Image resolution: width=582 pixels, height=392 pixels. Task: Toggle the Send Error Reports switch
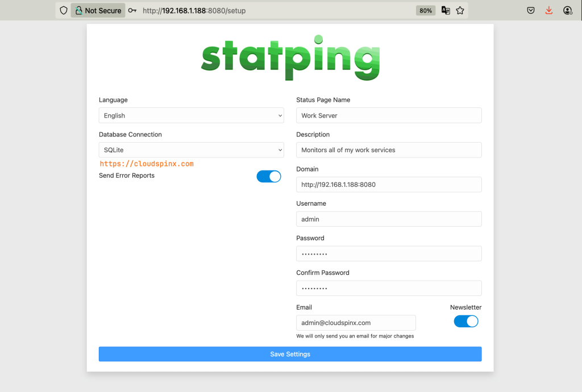(x=269, y=177)
